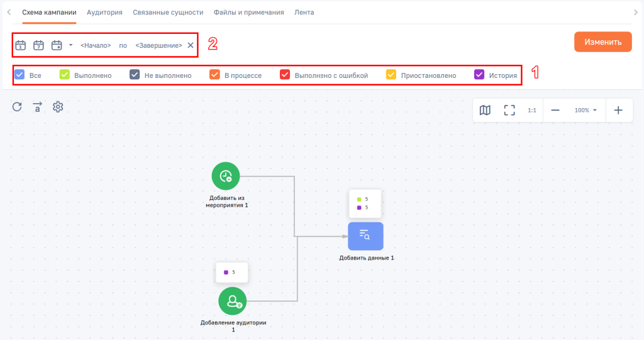Expand the calendar period dropdown arrow
Viewport: 644px width, 340px height.
point(70,45)
